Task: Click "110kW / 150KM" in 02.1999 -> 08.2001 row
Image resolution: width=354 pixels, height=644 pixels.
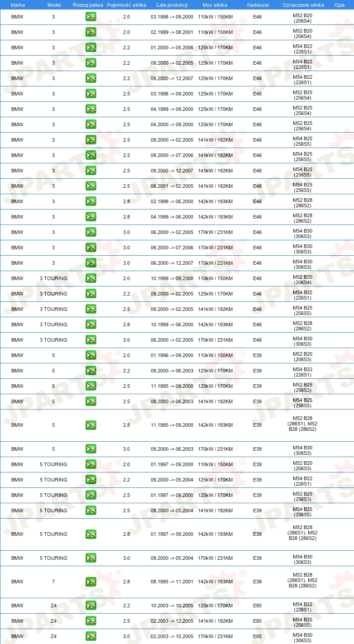Action: (x=215, y=32)
